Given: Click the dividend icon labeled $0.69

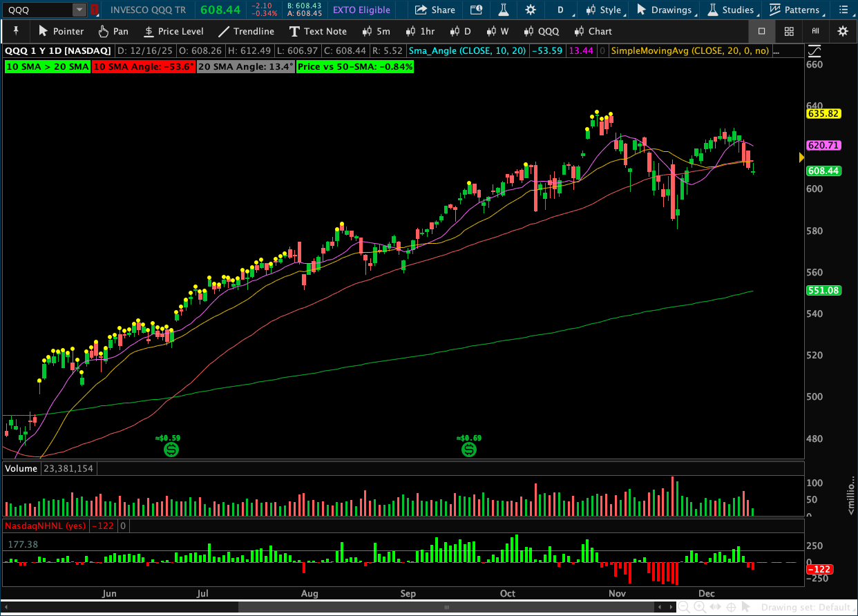Looking at the screenshot, I should click(x=469, y=450).
